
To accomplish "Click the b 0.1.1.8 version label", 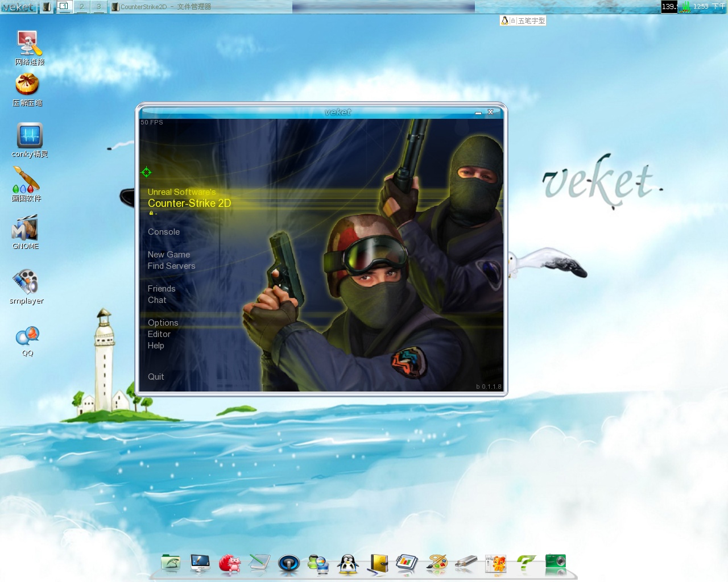I will coord(489,386).
